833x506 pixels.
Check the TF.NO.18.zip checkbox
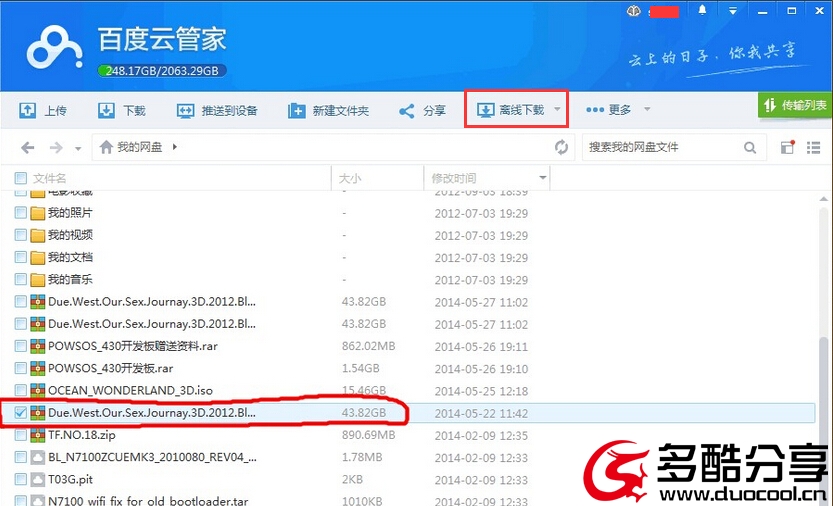20,435
